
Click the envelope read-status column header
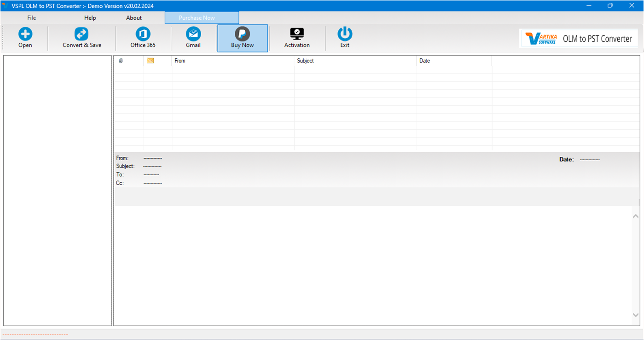click(150, 60)
